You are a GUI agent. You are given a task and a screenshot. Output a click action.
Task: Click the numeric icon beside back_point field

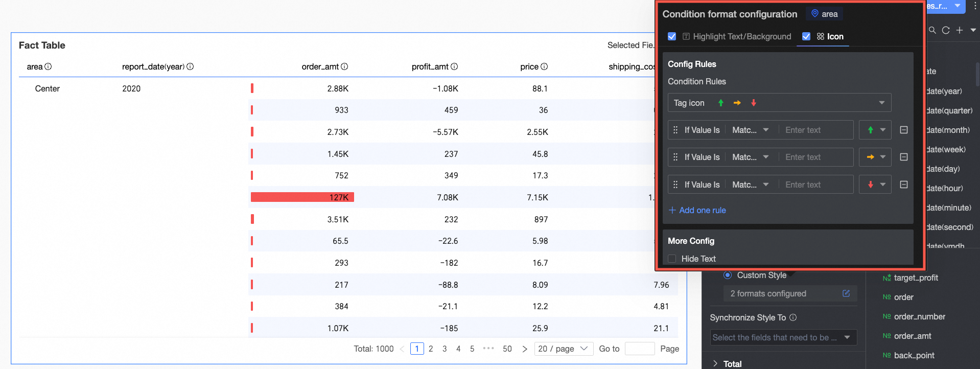(886, 355)
